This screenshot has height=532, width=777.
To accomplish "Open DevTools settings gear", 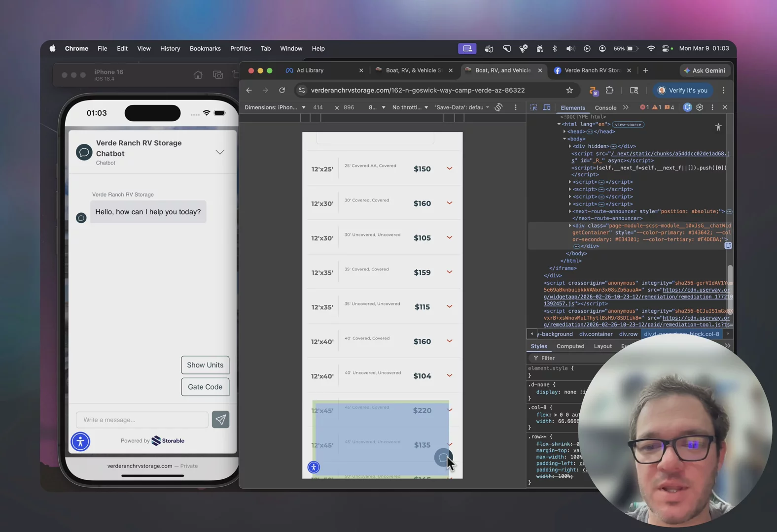I will pyautogui.click(x=700, y=107).
